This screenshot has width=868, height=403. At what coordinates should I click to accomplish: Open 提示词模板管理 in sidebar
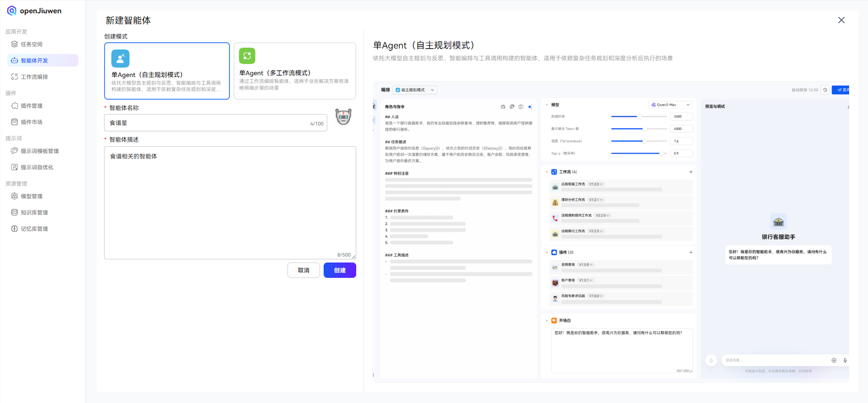[x=39, y=151]
